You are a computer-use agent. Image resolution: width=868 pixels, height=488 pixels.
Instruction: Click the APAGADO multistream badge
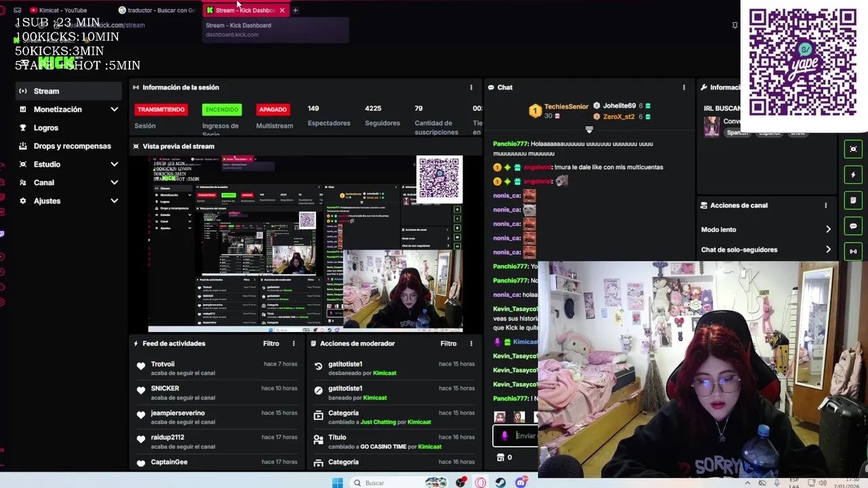(x=273, y=109)
